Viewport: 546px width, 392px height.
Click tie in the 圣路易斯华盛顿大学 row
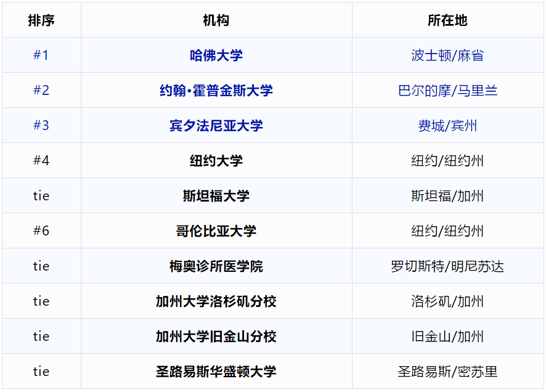(x=41, y=372)
